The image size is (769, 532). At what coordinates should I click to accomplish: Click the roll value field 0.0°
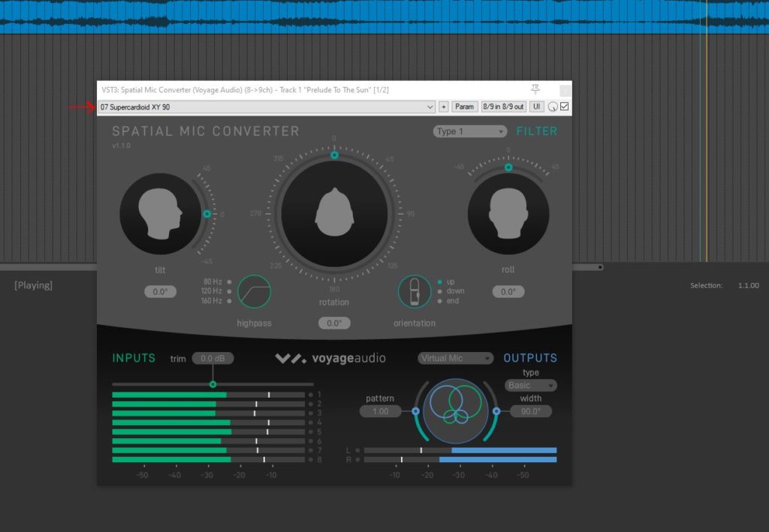[x=508, y=292]
